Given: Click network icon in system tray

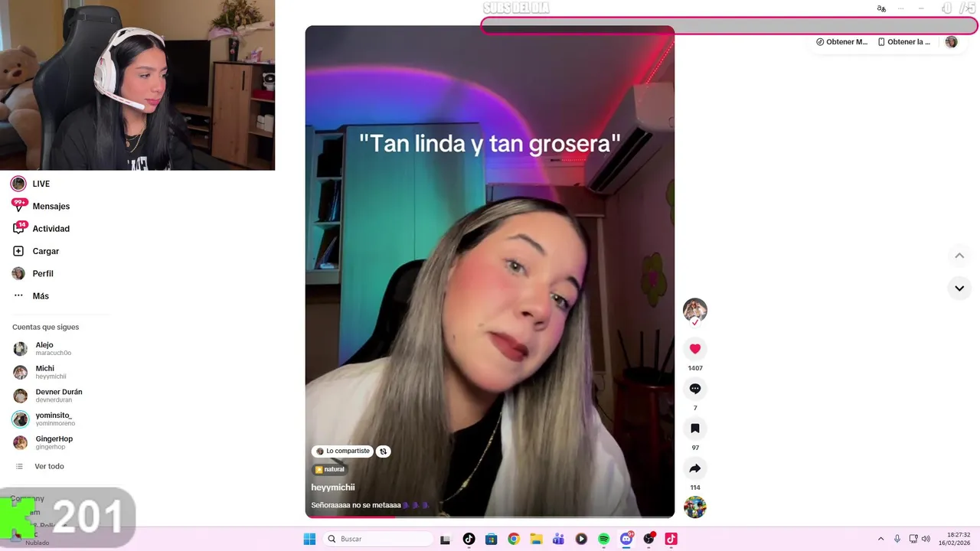Looking at the screenshot, I should click(x=913, y=539).
